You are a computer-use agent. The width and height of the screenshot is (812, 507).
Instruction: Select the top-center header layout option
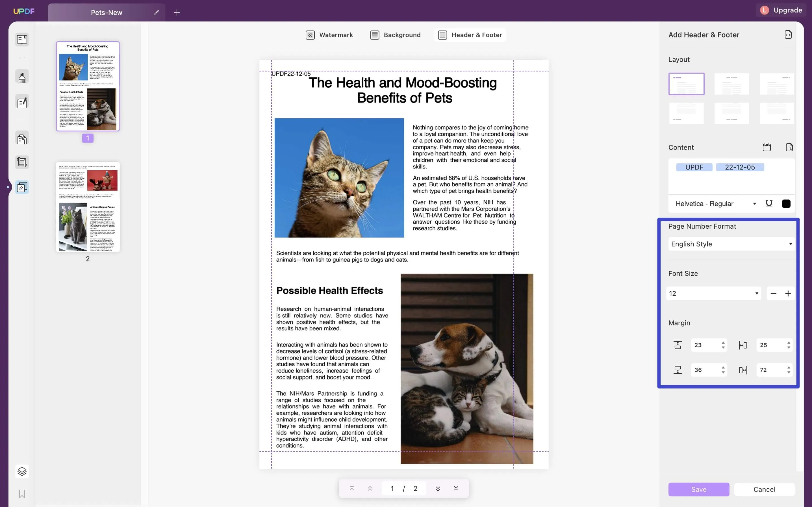[731, 83]
